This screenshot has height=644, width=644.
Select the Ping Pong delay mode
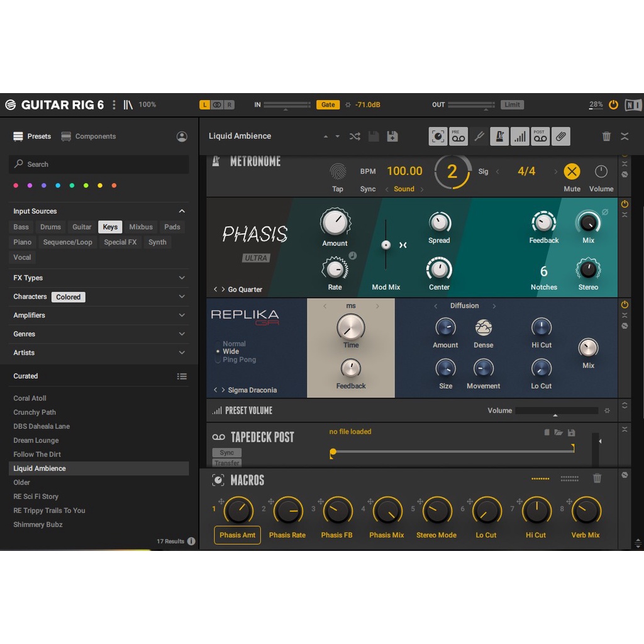[238, 360]
